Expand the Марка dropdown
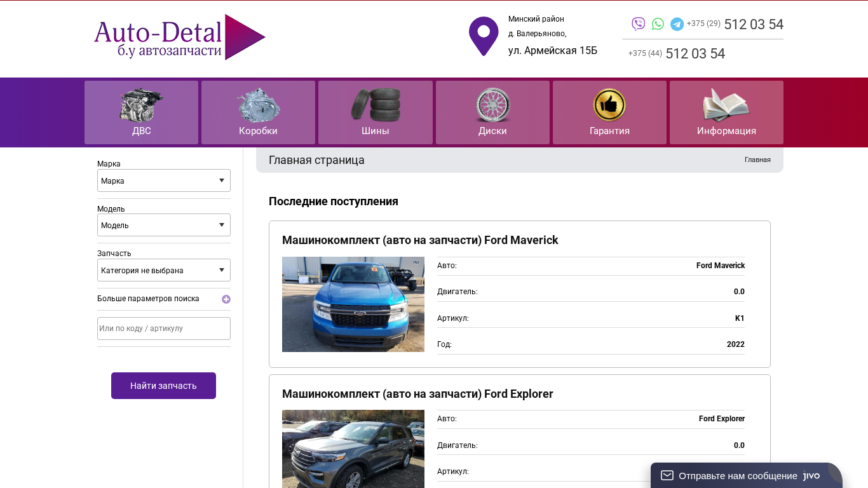The image size is (868, 488). 163,180
